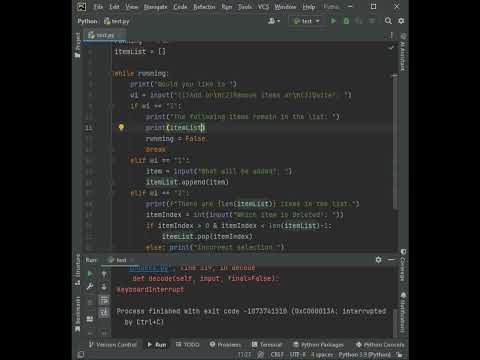Click the test.py breadcrumb in navigation bar
Image resolution: width=480 pixels, height=360 pixels.
click(117, 21)
